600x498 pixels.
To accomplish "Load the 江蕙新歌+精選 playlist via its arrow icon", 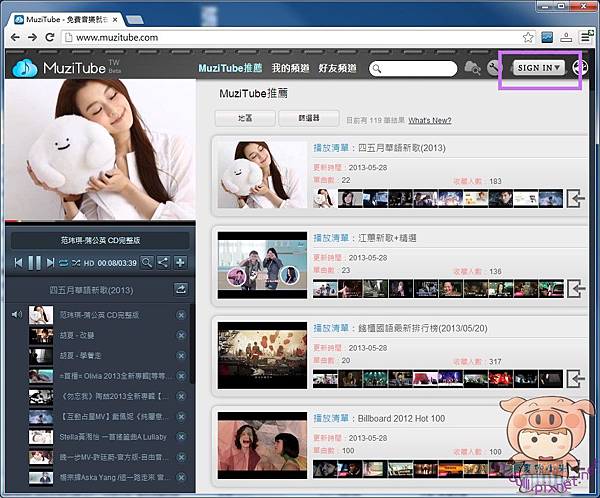I will coord(576,289).
